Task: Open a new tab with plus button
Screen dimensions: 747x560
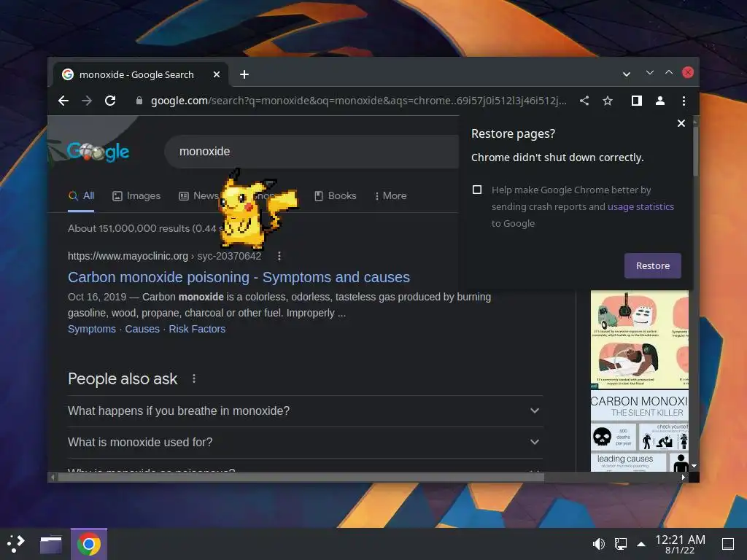Action: tap(244, 74)
